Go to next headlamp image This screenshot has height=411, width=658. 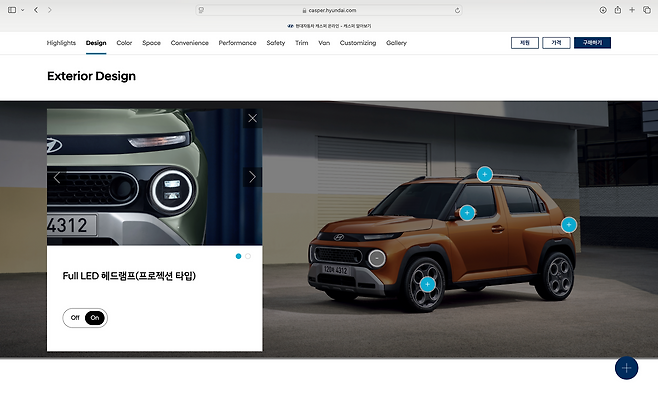click(x=252, y=177)
